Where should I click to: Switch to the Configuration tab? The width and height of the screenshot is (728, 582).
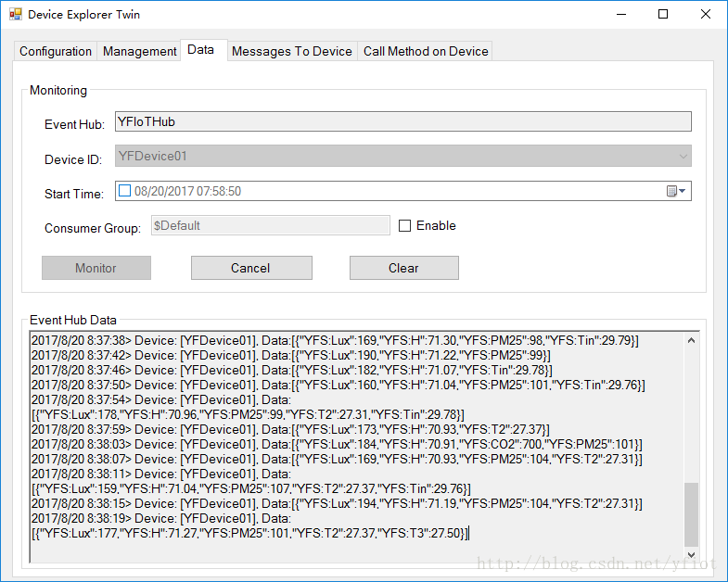tap(56, 51)
